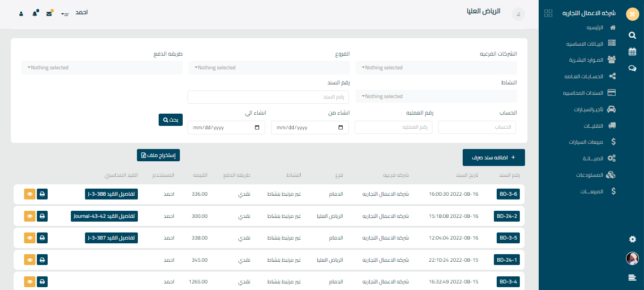Print voucher BD-3-6
644x290 pixels.
pos(42,194)
